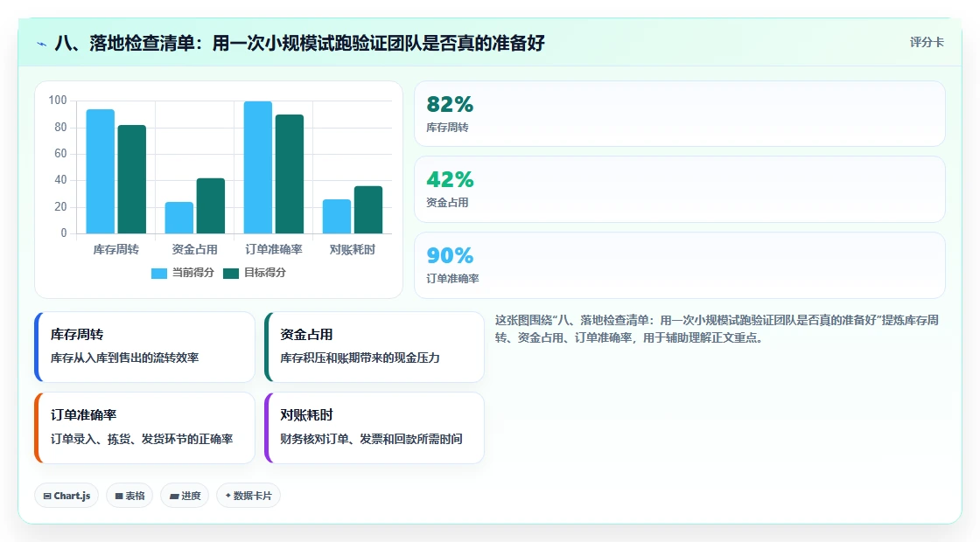This screenshot has width=980, height=542.
Task: Click the 数据卡片 tag chip
Action: [x=248, y=496]
